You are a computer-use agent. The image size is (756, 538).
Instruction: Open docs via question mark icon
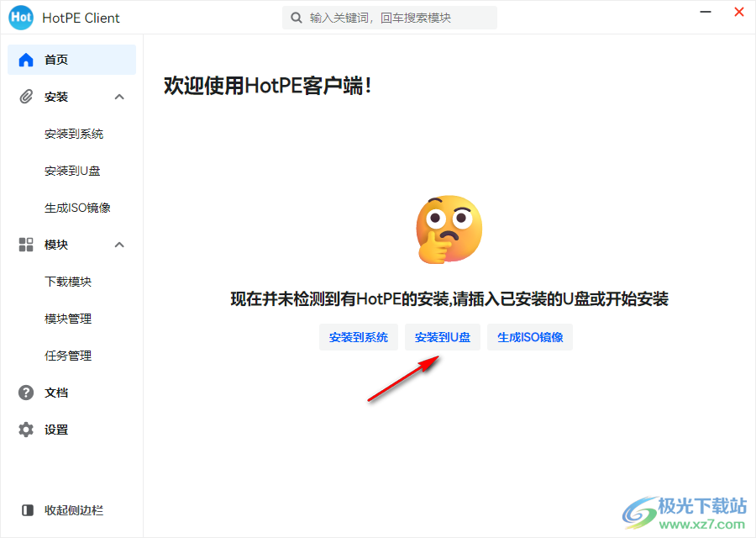[26, 393]
